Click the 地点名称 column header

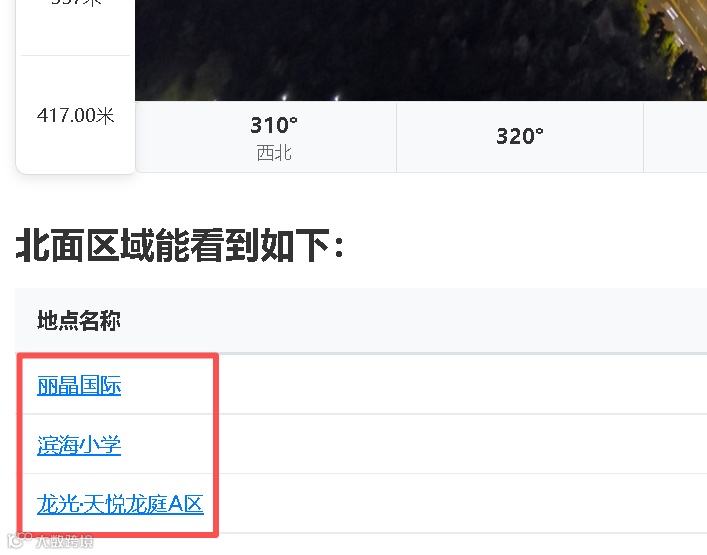79,321
